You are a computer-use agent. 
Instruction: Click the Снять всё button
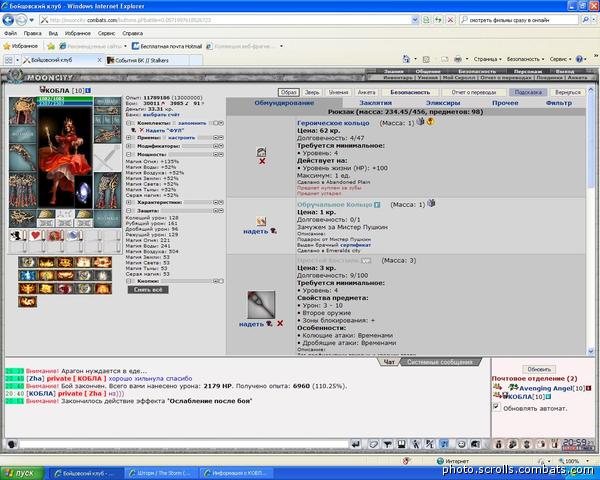point(148,290)
